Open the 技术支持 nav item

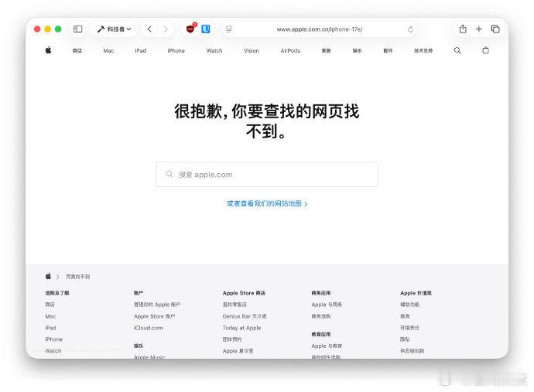point(423,51)
